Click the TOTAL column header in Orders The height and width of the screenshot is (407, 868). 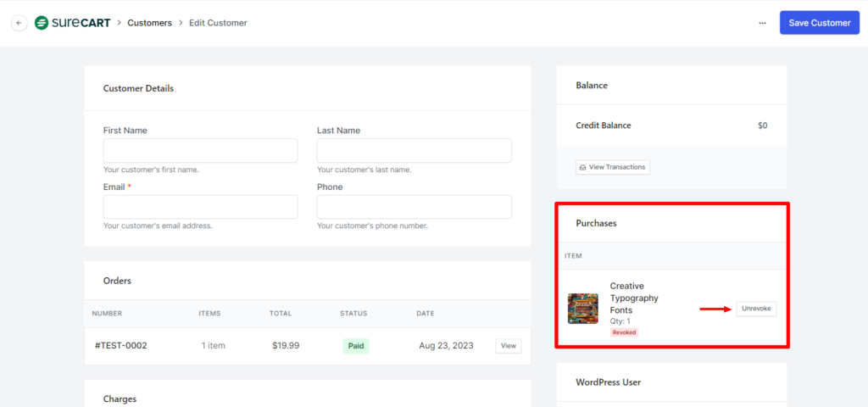(280, 314)
